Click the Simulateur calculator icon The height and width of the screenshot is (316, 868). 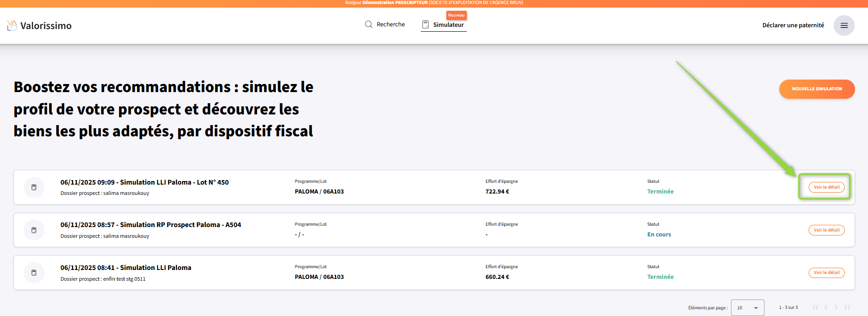[x=425, y=25]
